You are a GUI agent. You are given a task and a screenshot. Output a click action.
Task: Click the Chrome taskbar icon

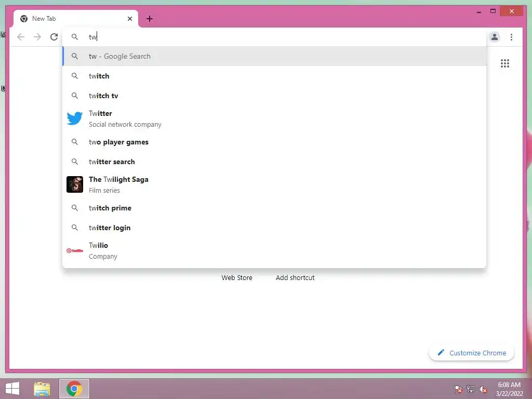[74, 389]
